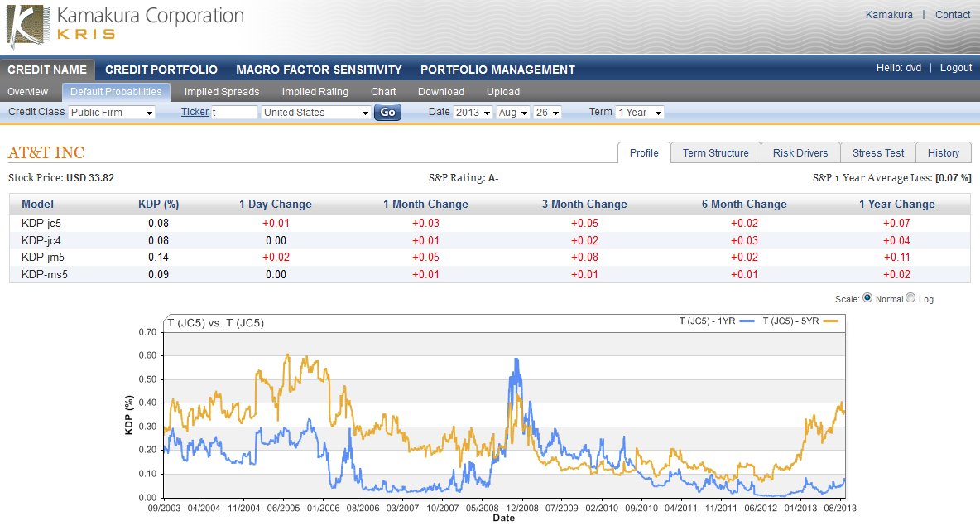Click the KDP-jc5 1 Year Change +0.07 value
The width and height of the screenshot is (980, 526).
tap(897, 224)
